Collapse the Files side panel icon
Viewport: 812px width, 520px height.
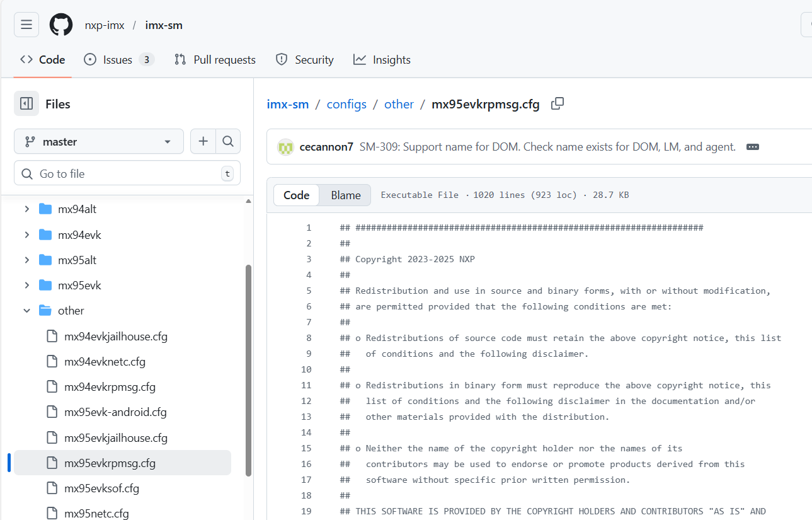(x=26, y=104)
